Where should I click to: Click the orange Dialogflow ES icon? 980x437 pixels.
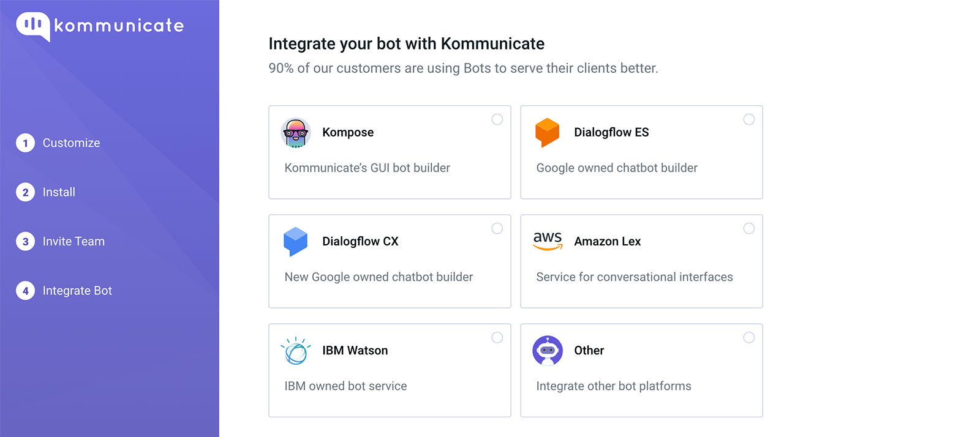point(548,132)
